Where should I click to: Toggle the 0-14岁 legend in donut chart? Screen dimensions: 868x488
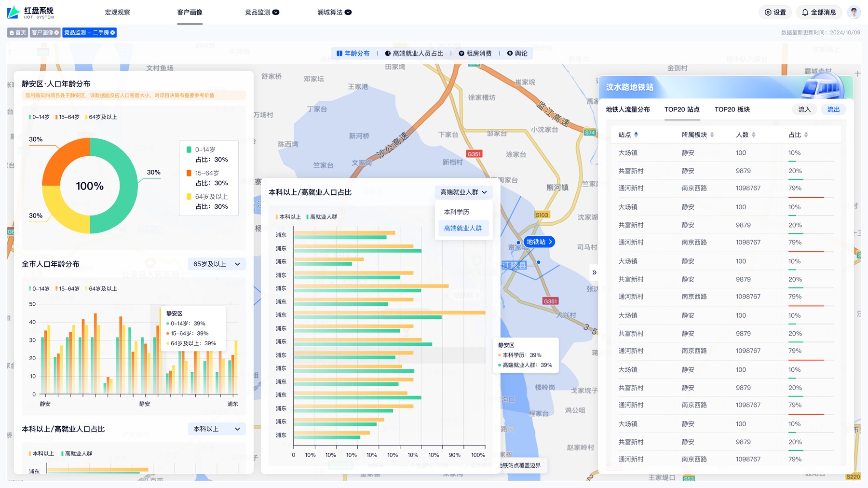[x=39, y=117]
